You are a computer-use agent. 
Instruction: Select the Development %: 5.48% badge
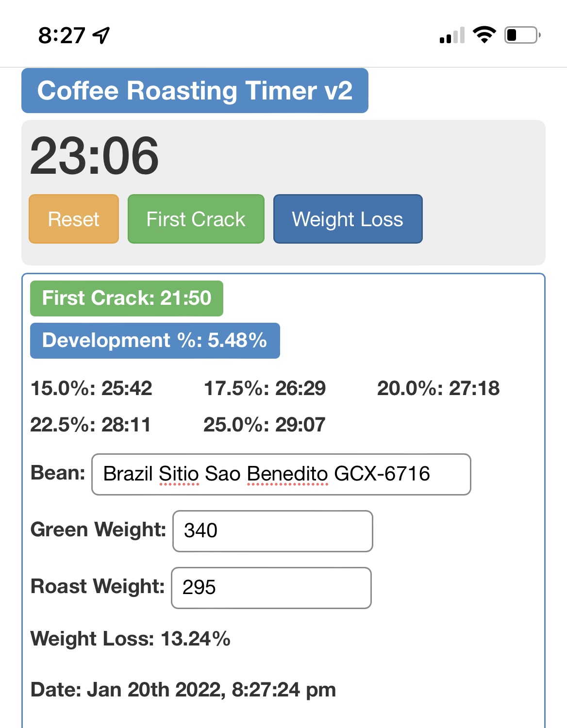click(x=155, y=340)
